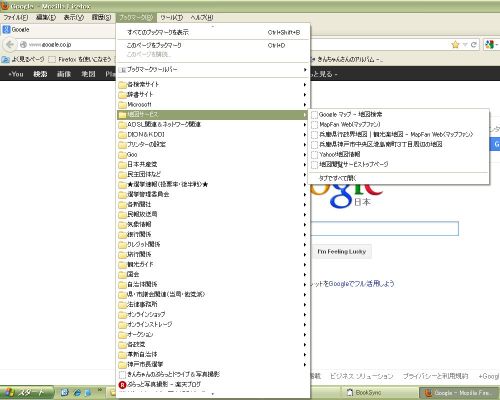Open the オークション bookmark folder
This screenshot has height=400, width=500.
coord(213,335)
